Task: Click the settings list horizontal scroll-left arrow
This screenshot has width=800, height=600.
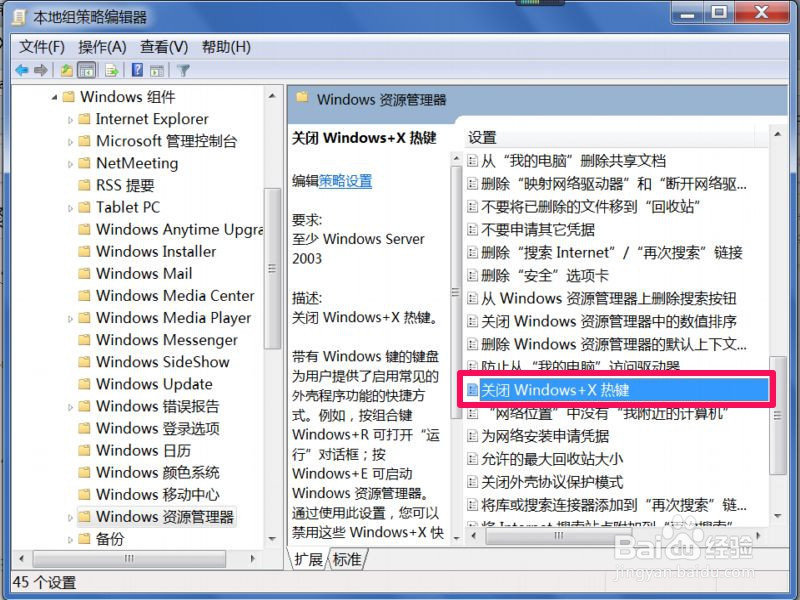Action: 473,536
